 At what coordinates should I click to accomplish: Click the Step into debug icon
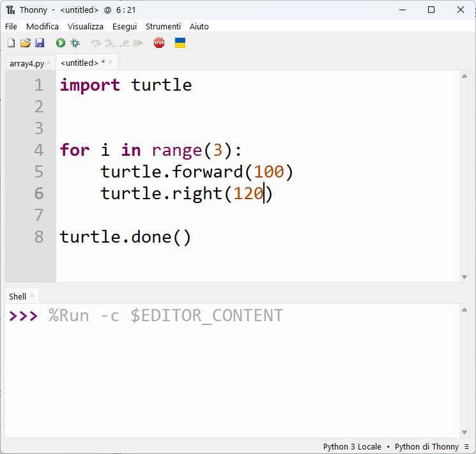point(110,43)
